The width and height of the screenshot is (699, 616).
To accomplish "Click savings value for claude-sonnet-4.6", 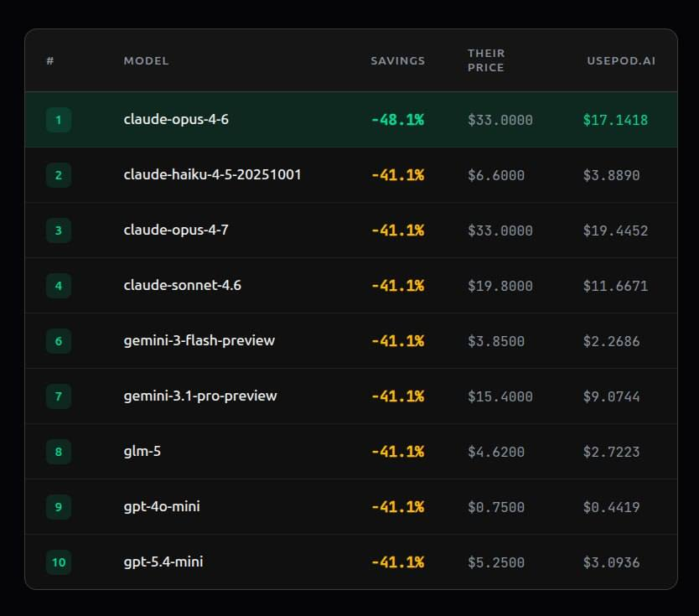I will tap(397, 286).
